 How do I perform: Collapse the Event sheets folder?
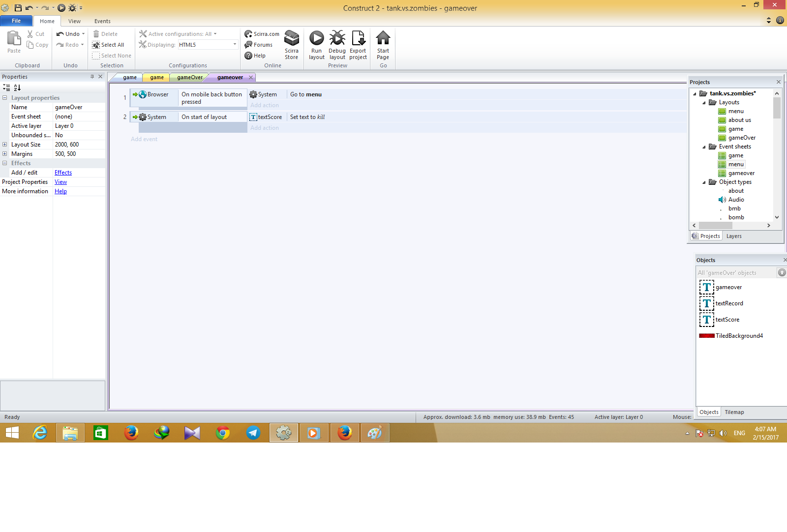coord(704,147)
